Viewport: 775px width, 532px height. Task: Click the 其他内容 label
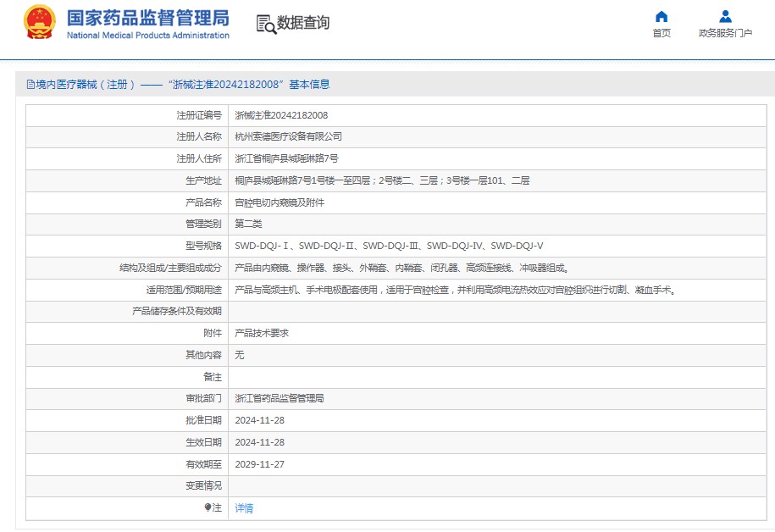[x=203, y=355]
